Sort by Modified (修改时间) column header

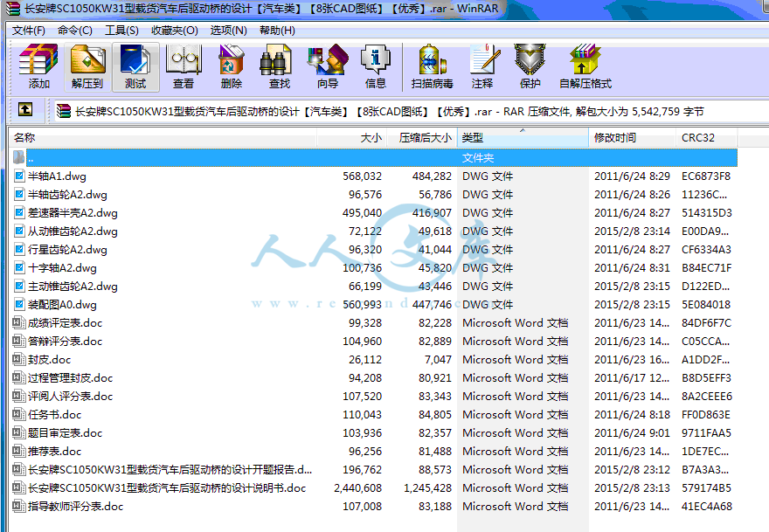pyautogui.click(x=632, y=138)
